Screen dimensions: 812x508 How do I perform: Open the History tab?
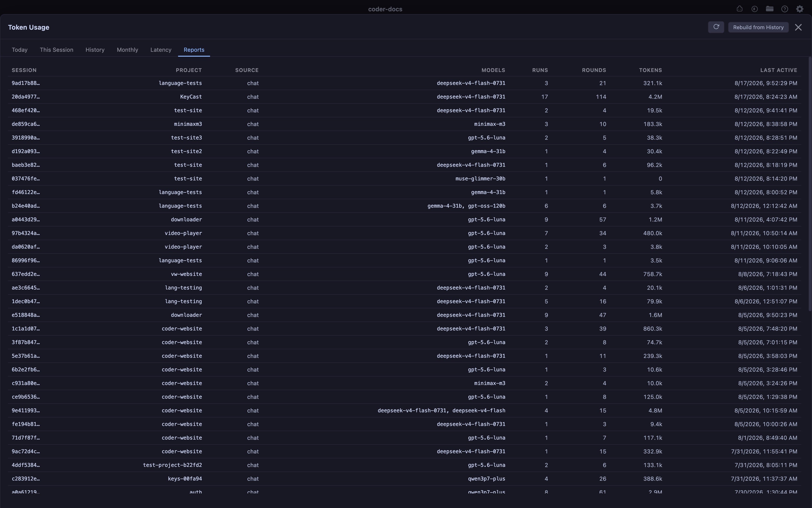tap(95, 50)
